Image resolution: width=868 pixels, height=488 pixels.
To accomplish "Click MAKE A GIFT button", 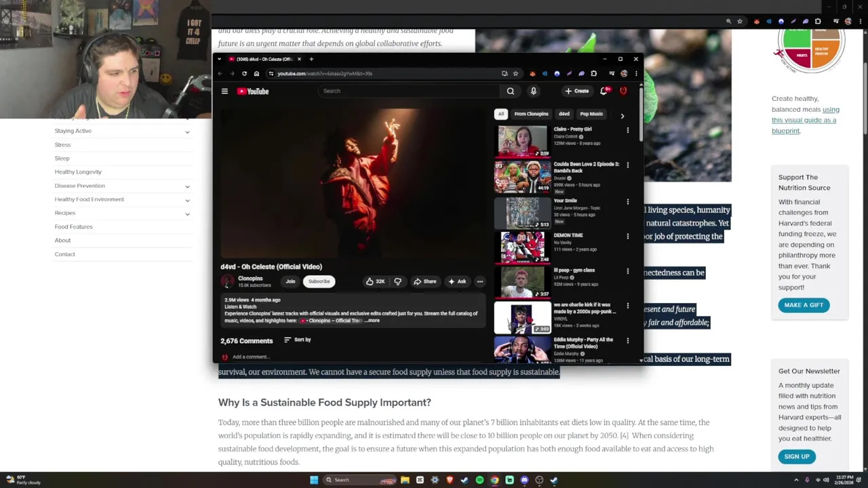I will [x=804, y=305].
